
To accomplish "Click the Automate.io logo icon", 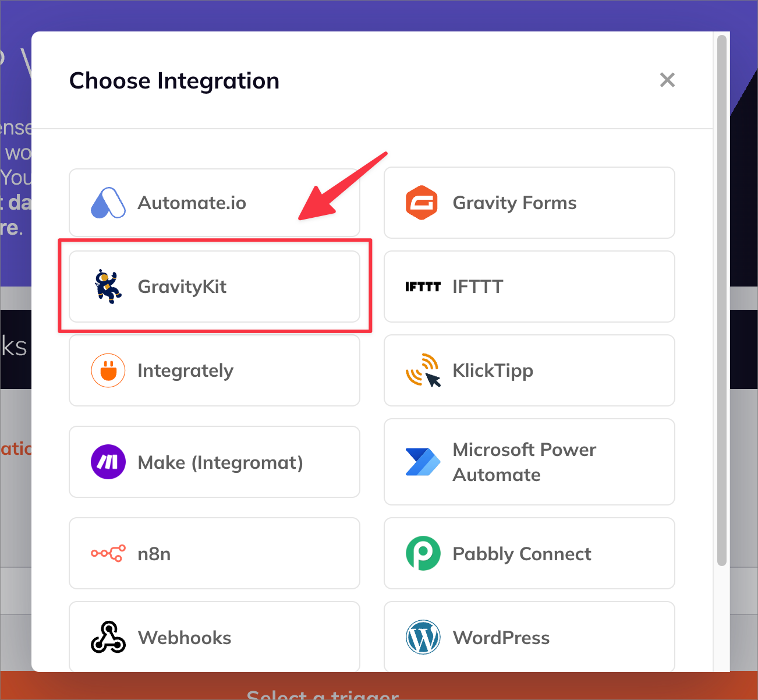I will point(108,203).
